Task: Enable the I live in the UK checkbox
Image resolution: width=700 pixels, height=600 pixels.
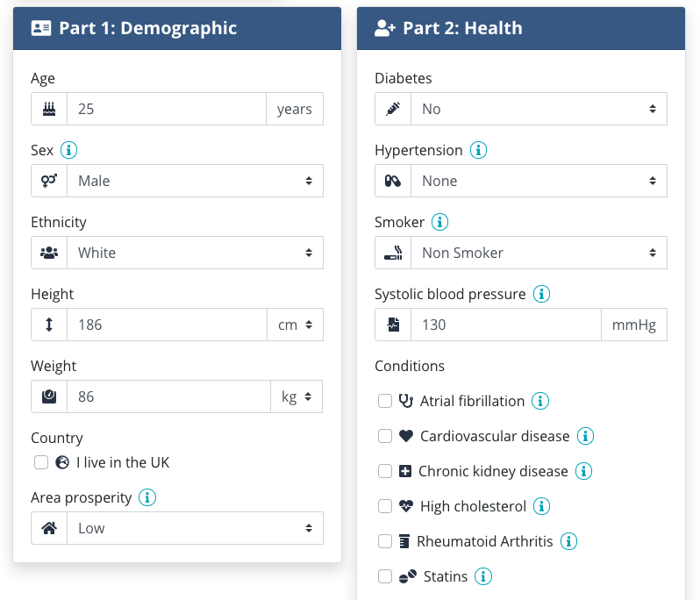Action: [x=41, y=462]
